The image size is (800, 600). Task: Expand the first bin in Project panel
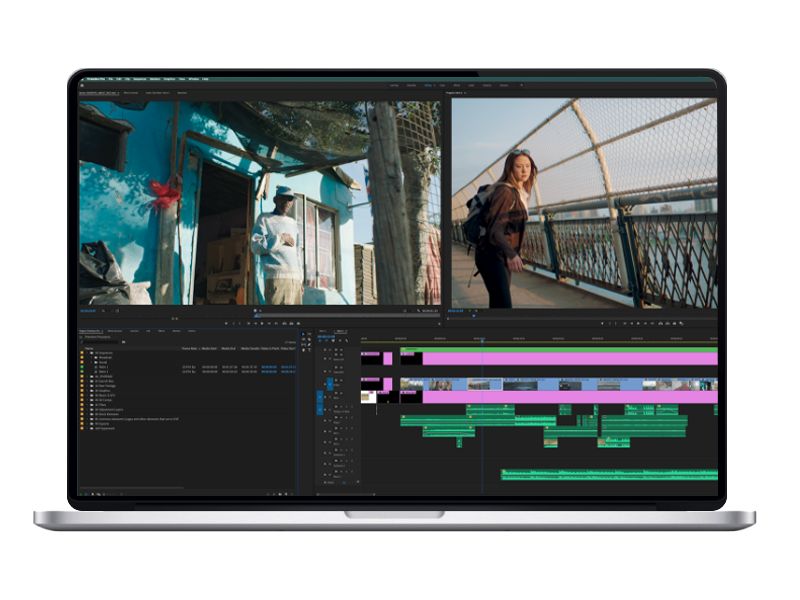90,354
